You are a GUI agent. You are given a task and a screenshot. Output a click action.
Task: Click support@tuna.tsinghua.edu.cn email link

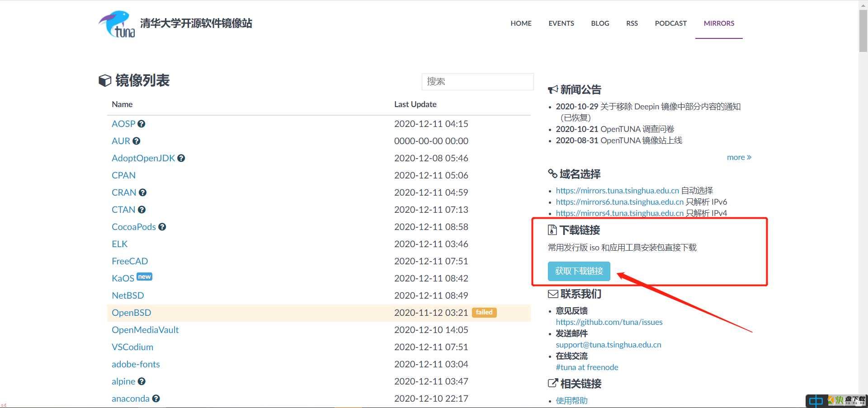pos(608,345)
